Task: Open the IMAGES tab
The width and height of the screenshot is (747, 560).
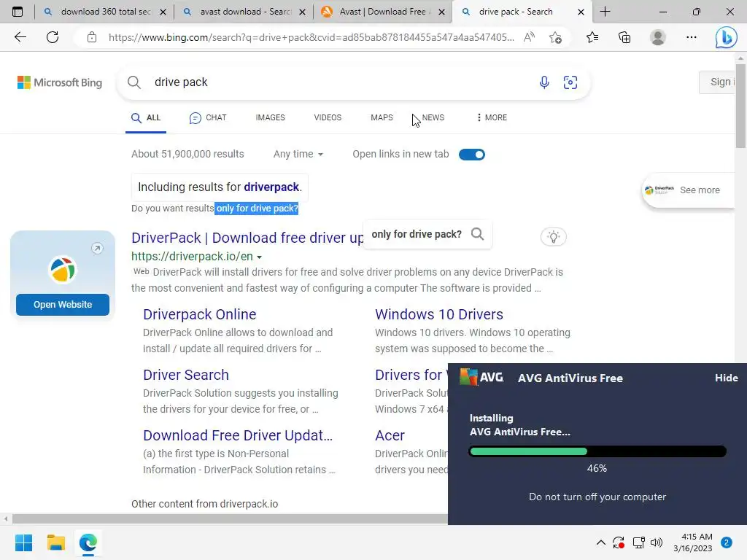Action: click(x=270, y=117)
